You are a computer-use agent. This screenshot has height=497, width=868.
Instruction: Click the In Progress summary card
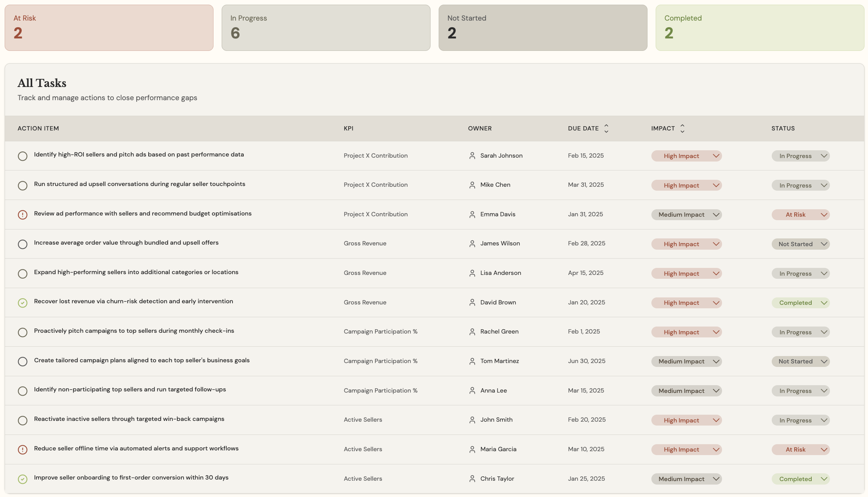326,27
